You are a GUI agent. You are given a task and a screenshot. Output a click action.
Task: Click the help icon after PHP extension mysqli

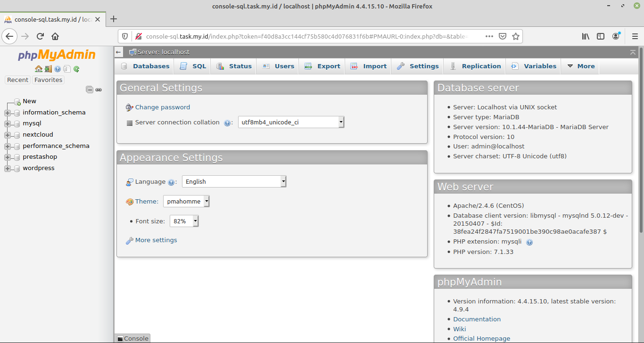tap(529, 242)
